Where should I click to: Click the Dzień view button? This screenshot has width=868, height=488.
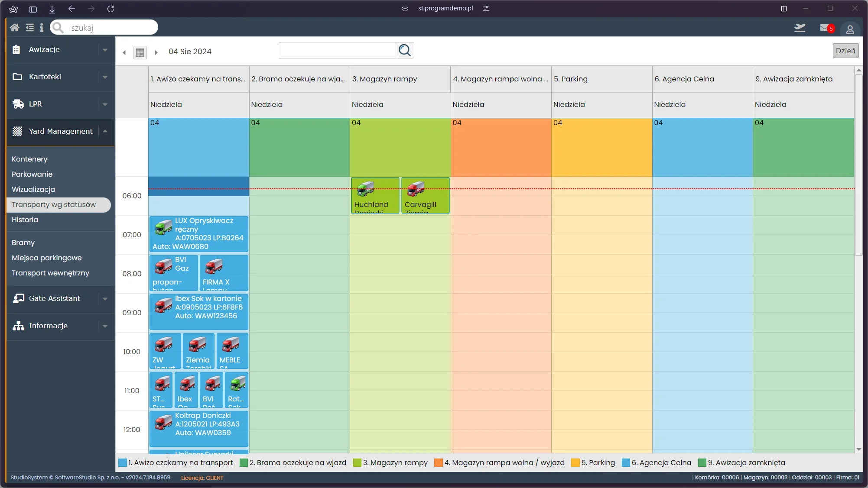[x=845, y=51]
